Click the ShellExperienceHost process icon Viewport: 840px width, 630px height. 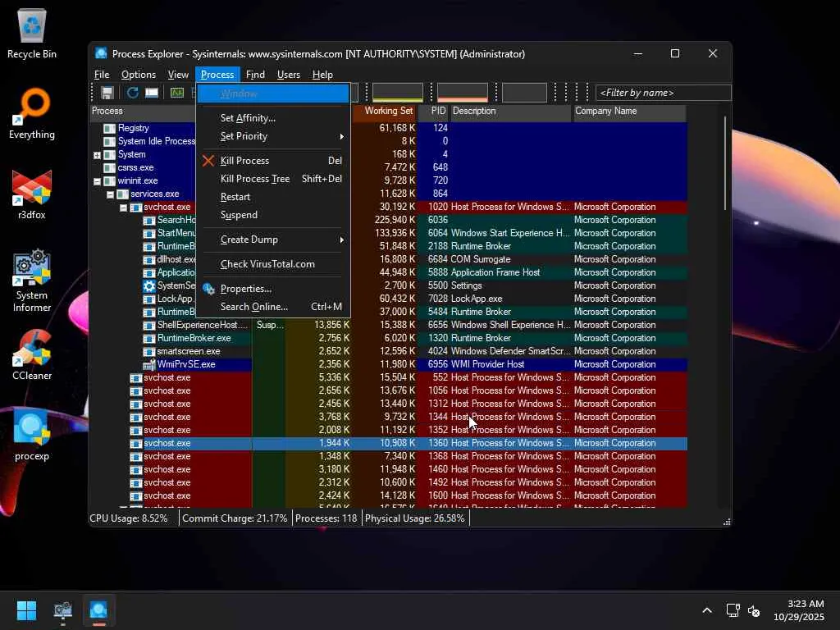(x=149, y=325)
